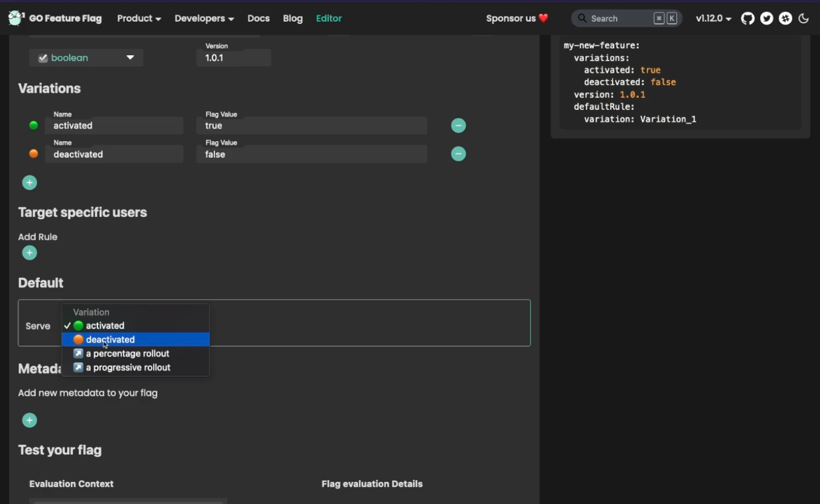This screenshot has height=504, width=820.
Task: Add a targeting rule with plus button
Action: (30, 253)
